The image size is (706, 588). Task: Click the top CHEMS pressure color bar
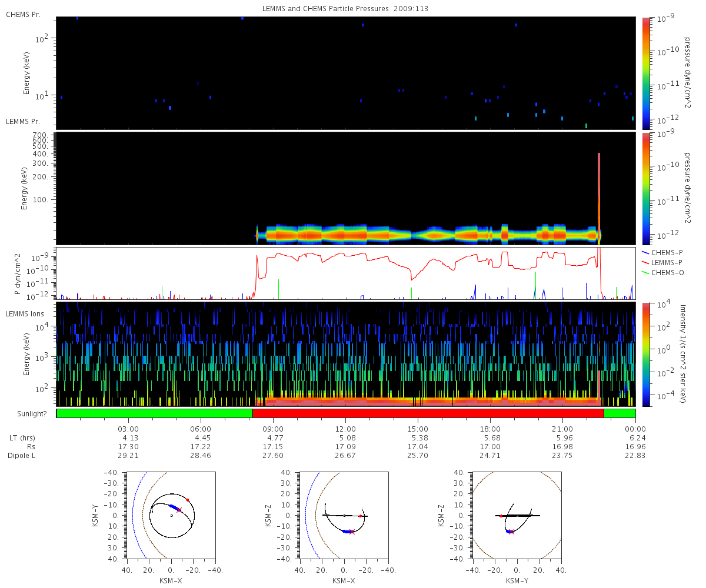[x=646, y=73]
